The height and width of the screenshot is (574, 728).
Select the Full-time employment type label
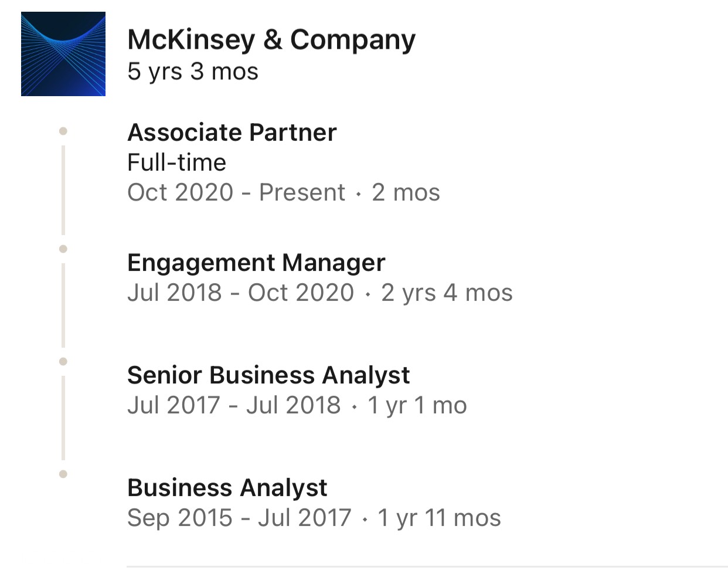pyautogui.click(x=176, y=162)
